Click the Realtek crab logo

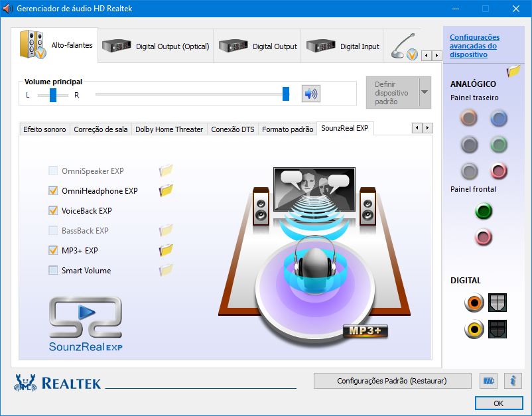tap(25, 383)
